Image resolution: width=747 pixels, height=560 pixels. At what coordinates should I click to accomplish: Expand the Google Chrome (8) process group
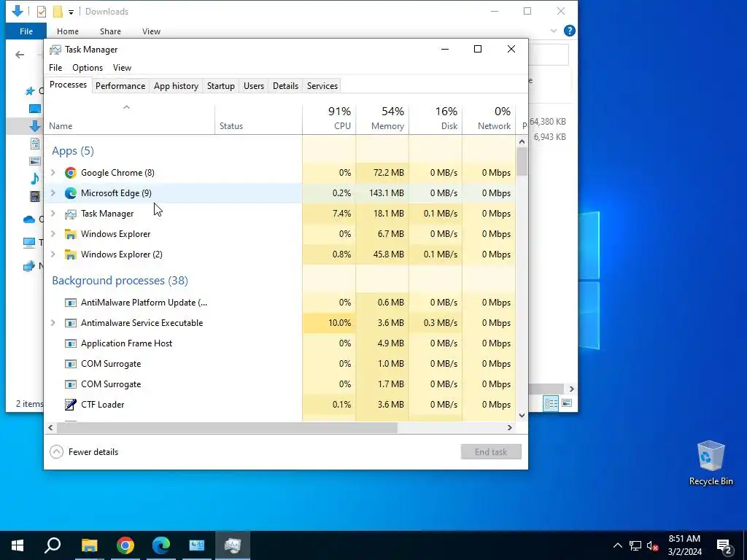tap(53, 172)
